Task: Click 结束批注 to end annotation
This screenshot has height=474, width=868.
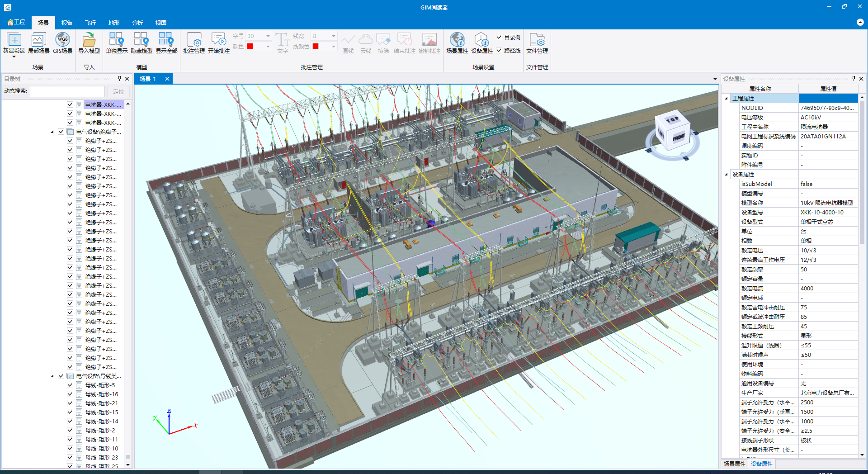Action: [x=404, y=43]
